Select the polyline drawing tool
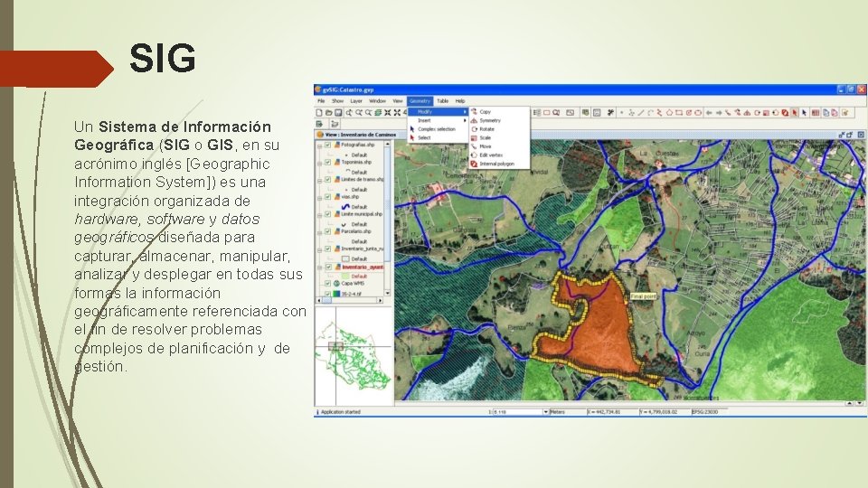Image resolution: width=868 pixels, height=488 pixels. point(659,112)
